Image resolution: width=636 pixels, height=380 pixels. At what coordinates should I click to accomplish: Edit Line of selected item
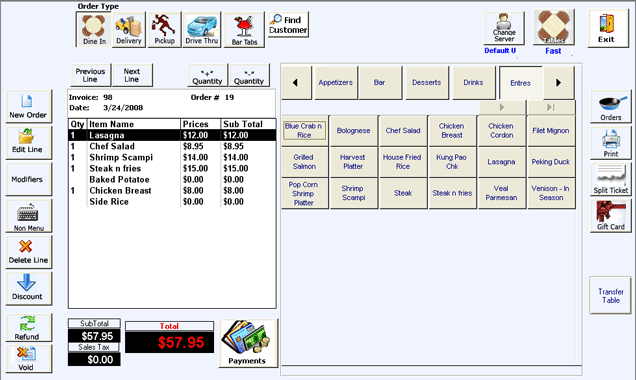[x=28, y=142]
